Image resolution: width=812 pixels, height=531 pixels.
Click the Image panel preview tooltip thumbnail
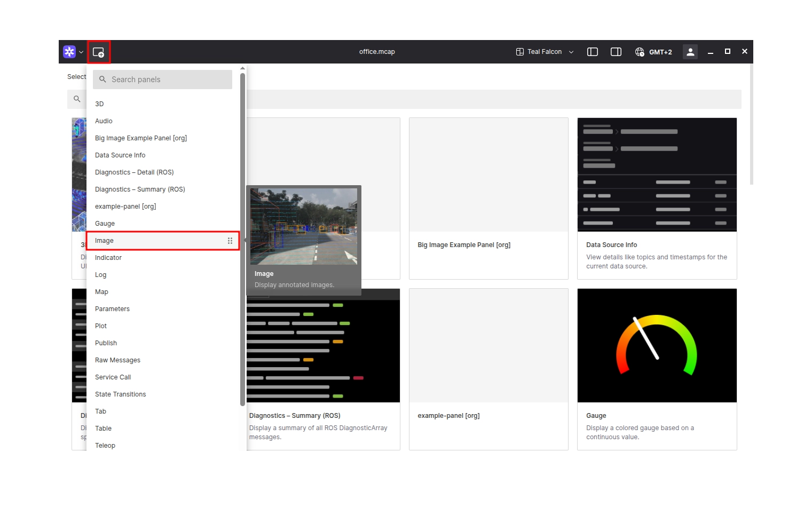[303, 226]
